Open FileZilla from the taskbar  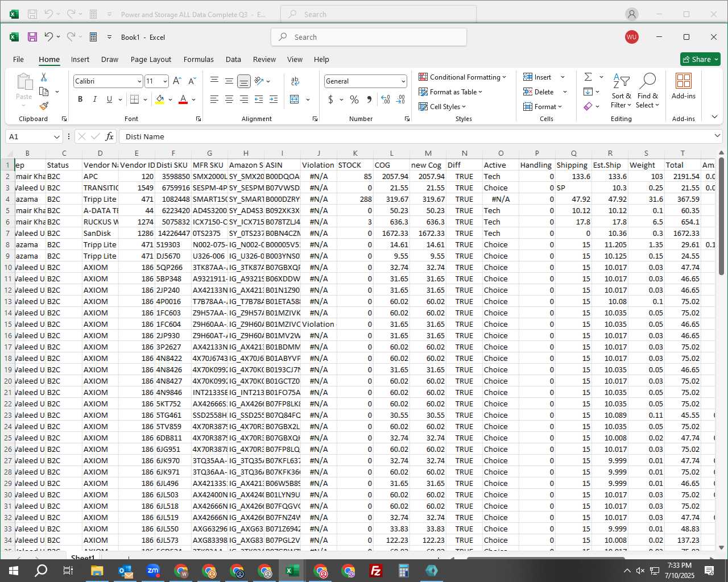coord(375,571)
